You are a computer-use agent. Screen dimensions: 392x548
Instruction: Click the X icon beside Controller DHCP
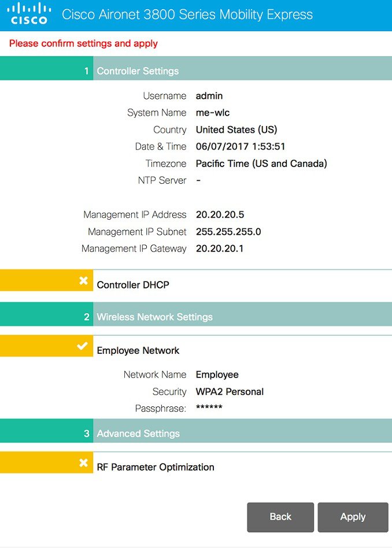pos(83,280)
